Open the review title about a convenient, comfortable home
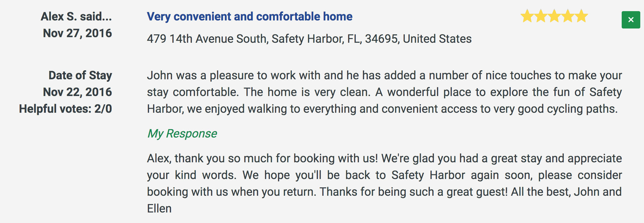This screenshot has width=644, height=223. pyautogui.click(x=249, y=16)
